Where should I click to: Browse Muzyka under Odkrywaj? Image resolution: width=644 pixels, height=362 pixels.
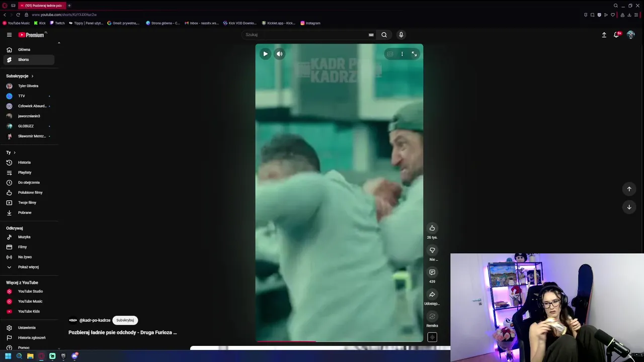point(29,237)
